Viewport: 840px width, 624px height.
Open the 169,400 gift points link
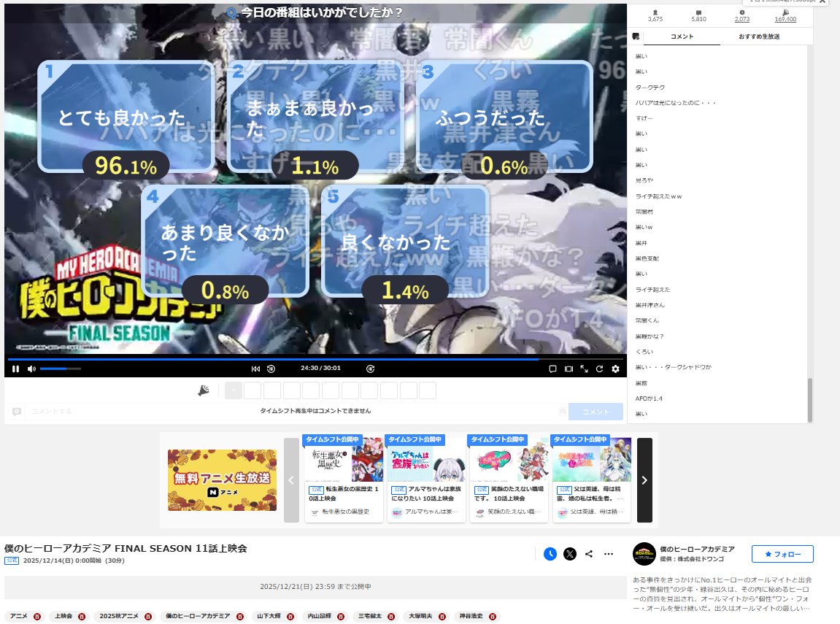(785, 16)
